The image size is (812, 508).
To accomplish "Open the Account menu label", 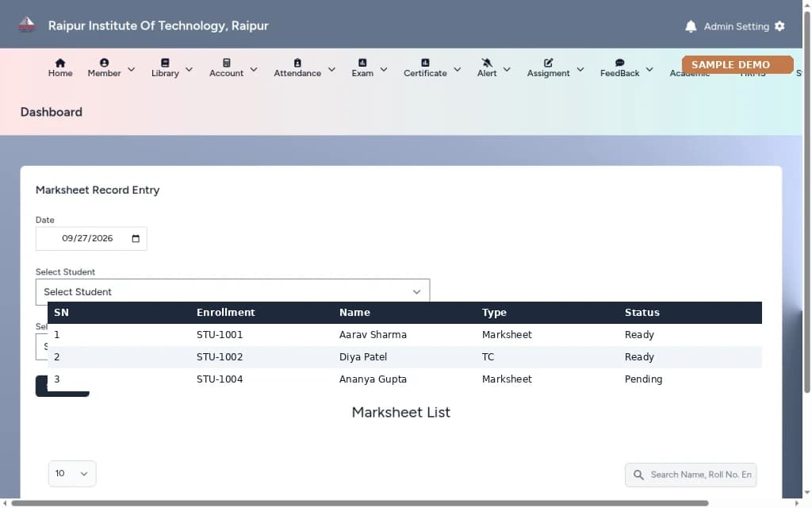I will [226, 73].
